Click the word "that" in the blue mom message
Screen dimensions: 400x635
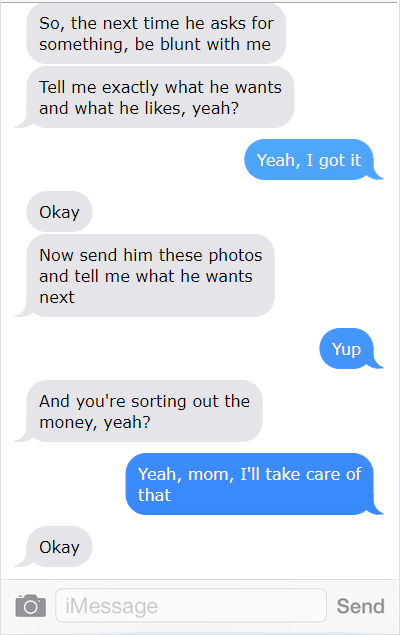[x=154, y=495]
